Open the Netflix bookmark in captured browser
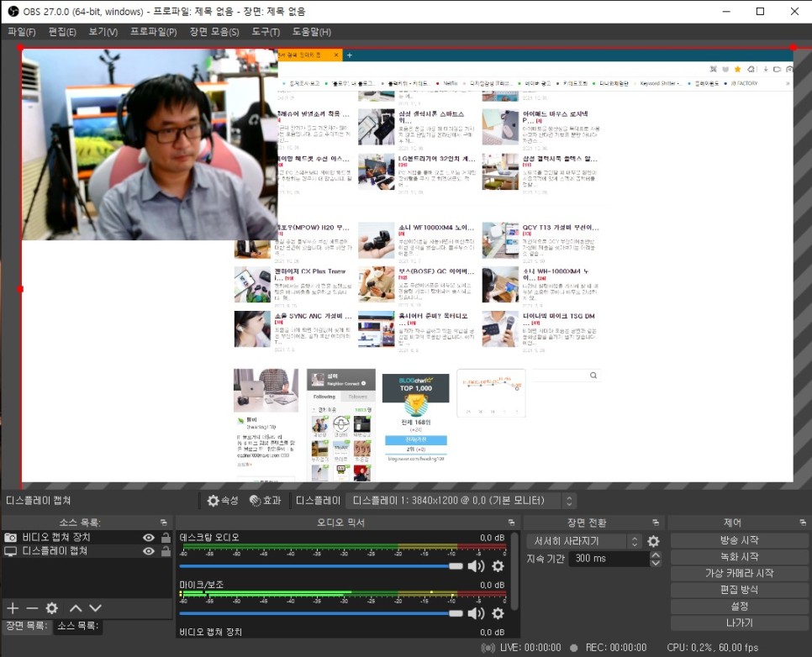This screenshot has width=812, height=657. [450, 83]
